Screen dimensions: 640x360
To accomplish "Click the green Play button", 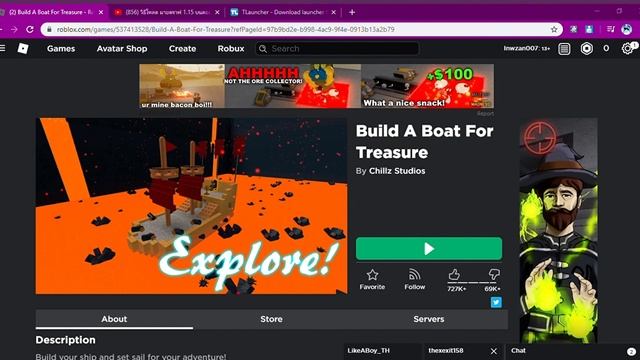I will 429,249.
